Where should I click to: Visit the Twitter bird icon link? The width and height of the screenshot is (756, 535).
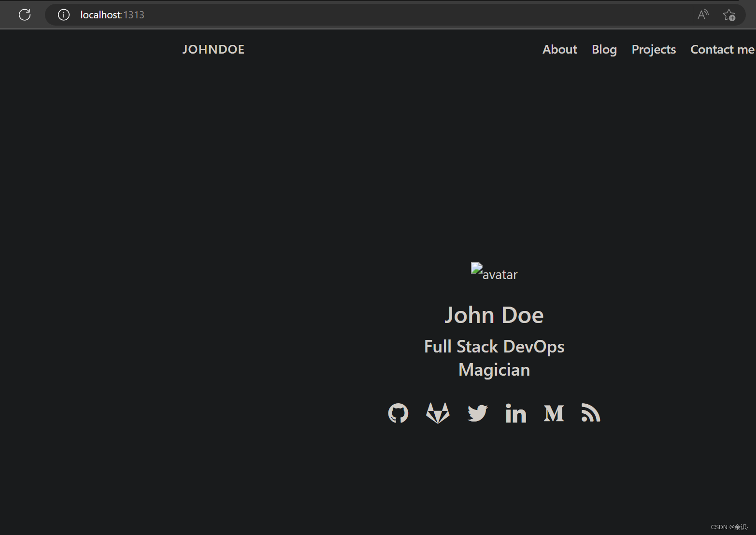(478, 413)
